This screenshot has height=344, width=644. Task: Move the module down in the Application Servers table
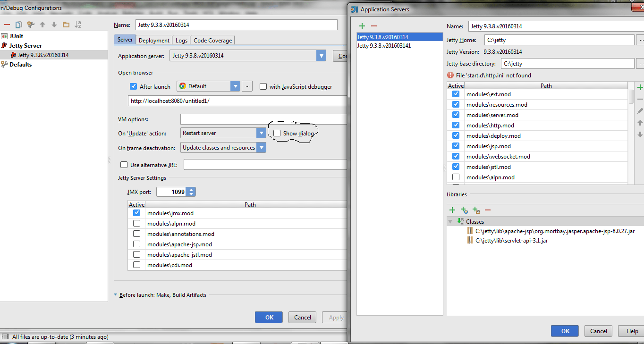(640, 134)
